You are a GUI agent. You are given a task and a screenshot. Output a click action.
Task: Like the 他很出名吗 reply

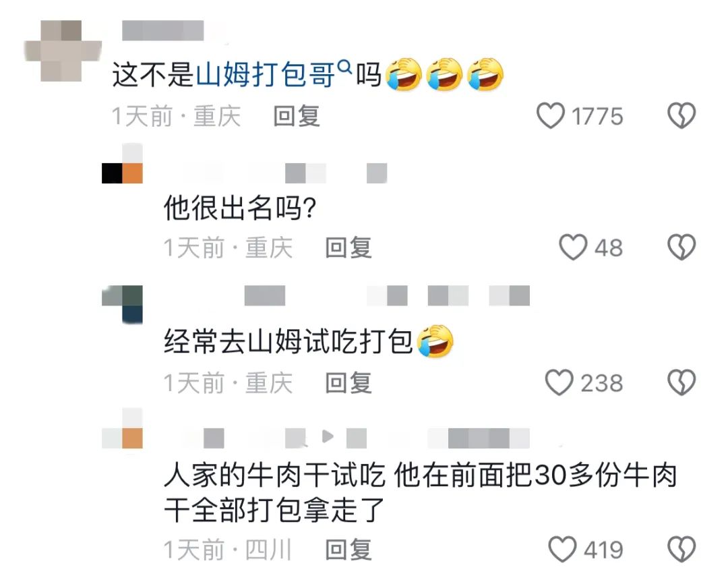[x=573, y=247]
